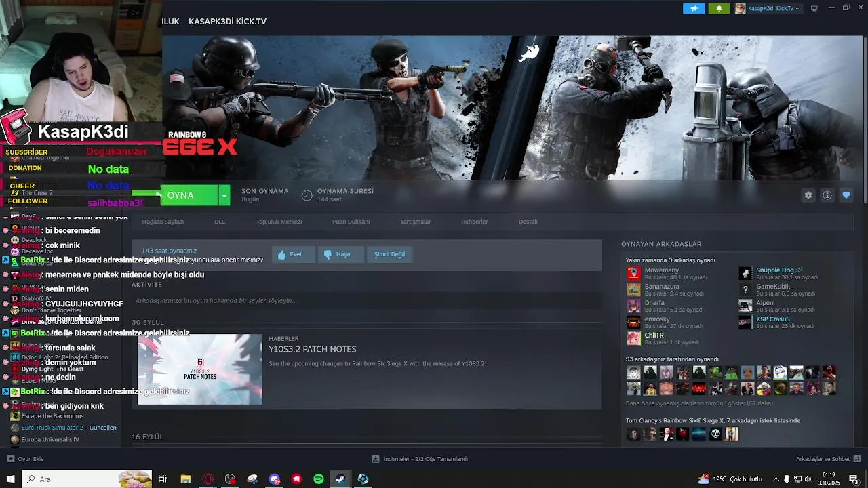Open weather widget 12°C Çok bulutlu
This screenshot has width=868, height=488.
pyautogui.click(x=730, y=479)
